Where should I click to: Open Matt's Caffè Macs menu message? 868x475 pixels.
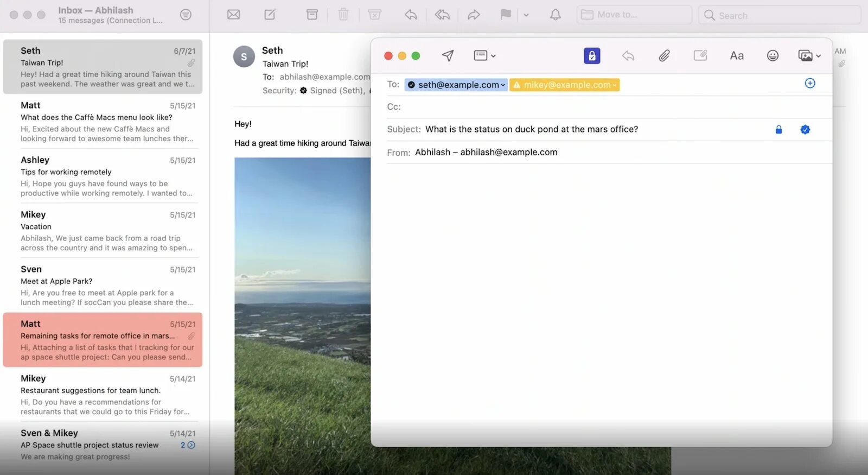(103, 121)
